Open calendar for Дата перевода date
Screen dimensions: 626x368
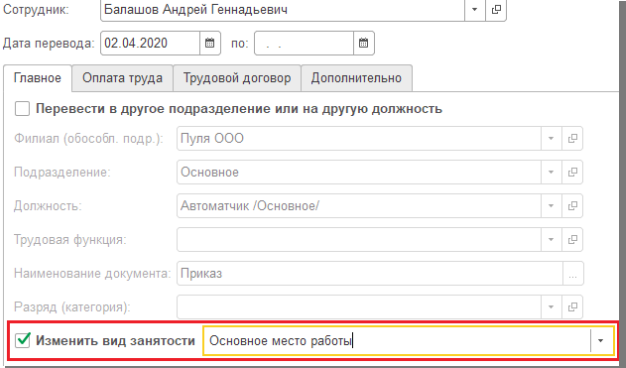210,43
